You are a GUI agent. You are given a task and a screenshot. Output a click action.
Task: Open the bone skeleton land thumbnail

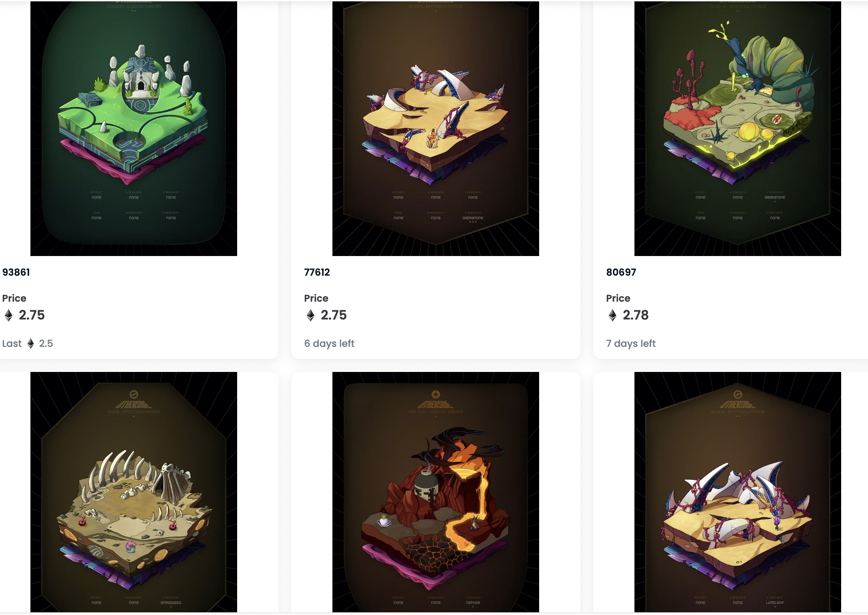pos(134,492)
